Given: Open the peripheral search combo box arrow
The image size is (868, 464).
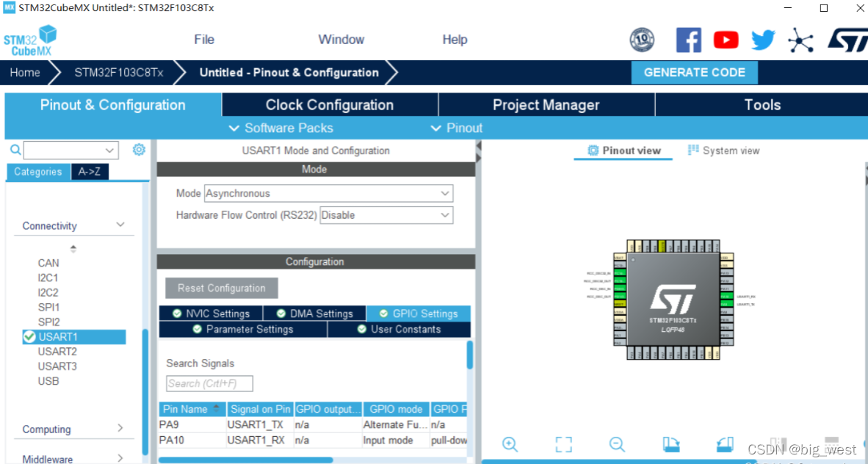Looking at the screenshot, I should point(109,150).
